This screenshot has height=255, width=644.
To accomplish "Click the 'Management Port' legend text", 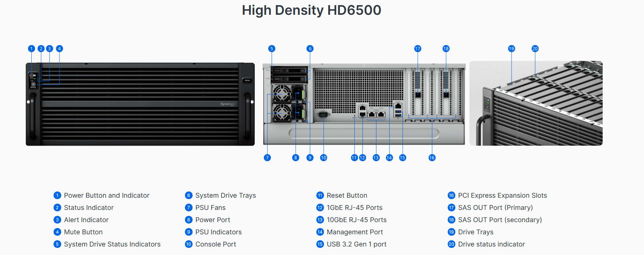I will [x=355, y=232].
